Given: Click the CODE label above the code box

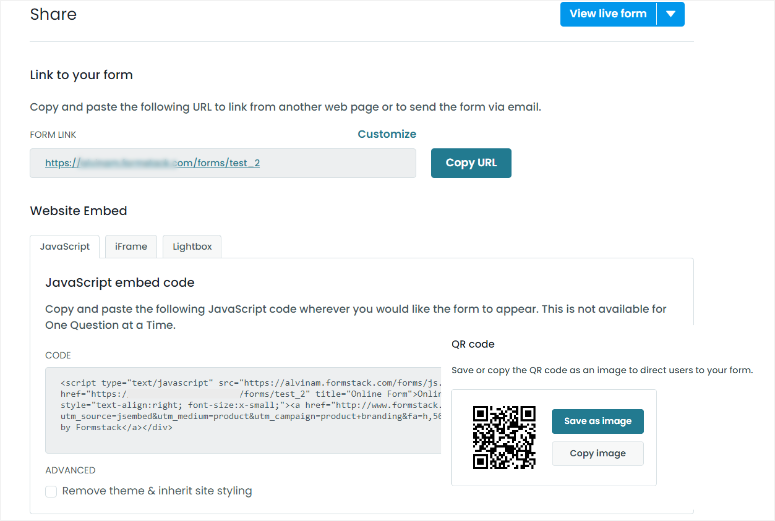Looking at the screenshot, I should [58, 356].
